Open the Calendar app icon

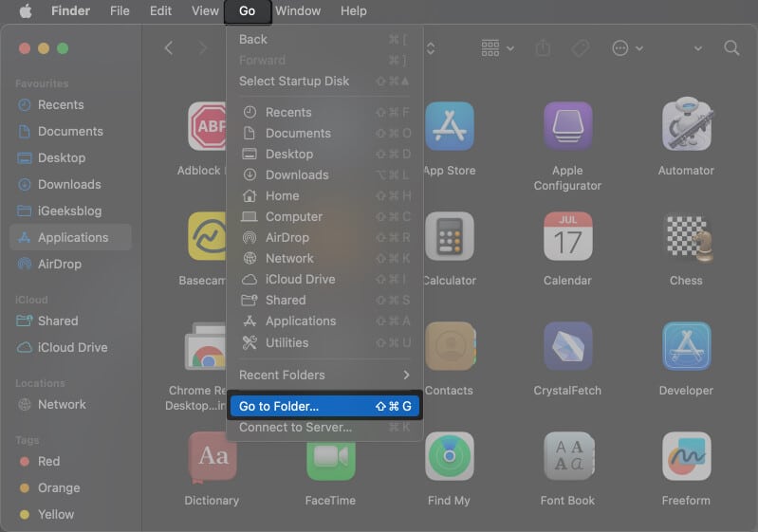pos(567,236)
